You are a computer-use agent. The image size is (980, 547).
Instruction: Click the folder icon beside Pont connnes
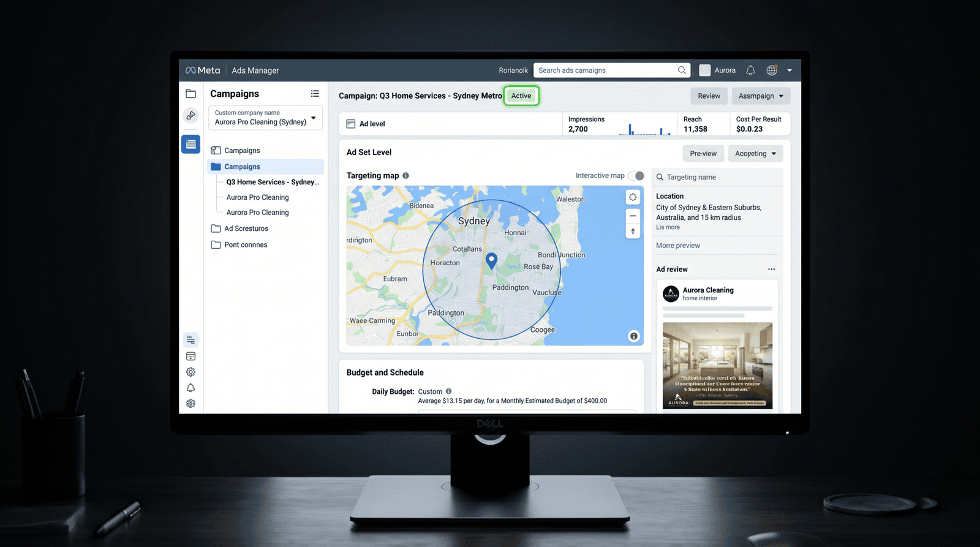(x=216, y=244)
